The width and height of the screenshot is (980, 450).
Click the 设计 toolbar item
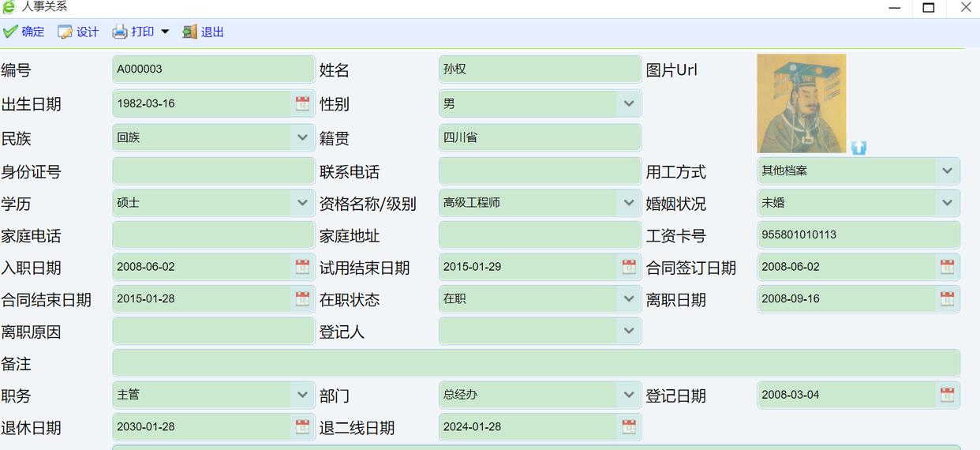click(78, 32)
